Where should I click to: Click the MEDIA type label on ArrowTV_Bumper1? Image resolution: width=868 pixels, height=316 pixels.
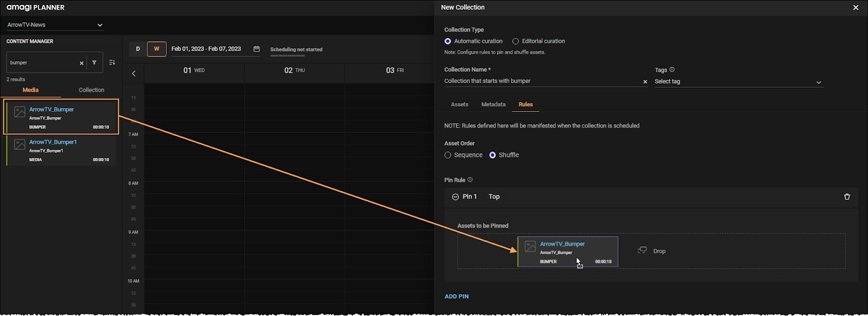pyautogui.click(x=35, y=160)
